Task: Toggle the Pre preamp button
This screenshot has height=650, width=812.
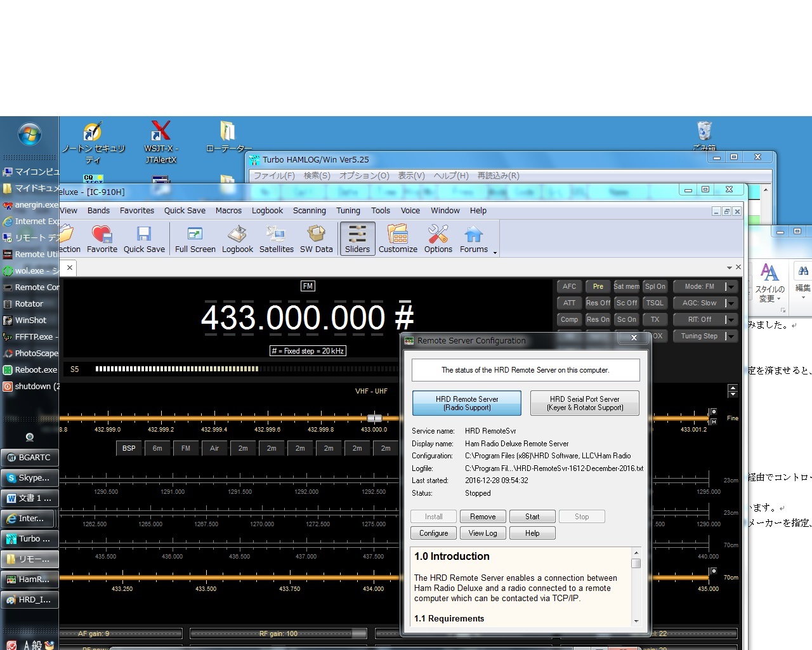Action: [x=598, y=287]
